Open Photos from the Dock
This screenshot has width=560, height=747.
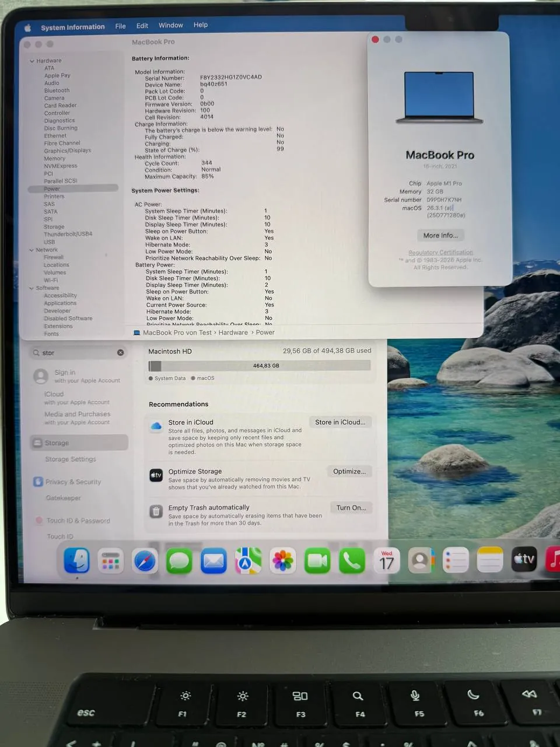(283, 561)
